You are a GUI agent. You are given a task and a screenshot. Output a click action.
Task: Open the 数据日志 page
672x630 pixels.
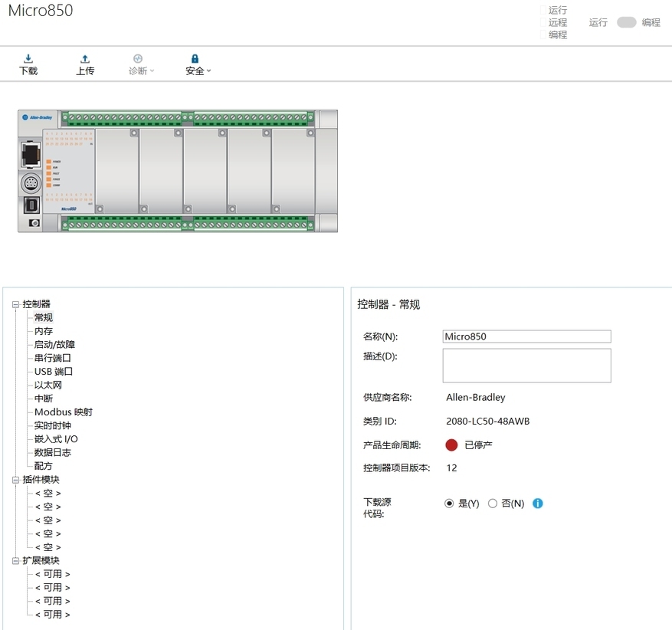[x=53, y=452]
